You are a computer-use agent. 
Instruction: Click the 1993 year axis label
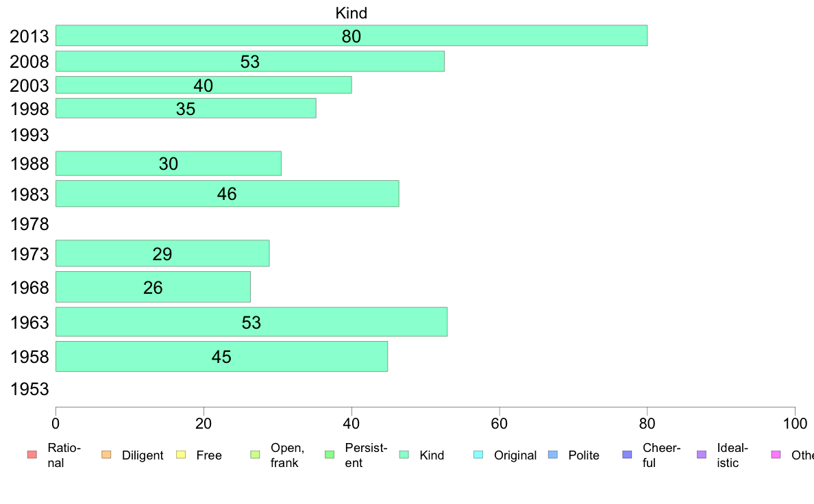29,135
